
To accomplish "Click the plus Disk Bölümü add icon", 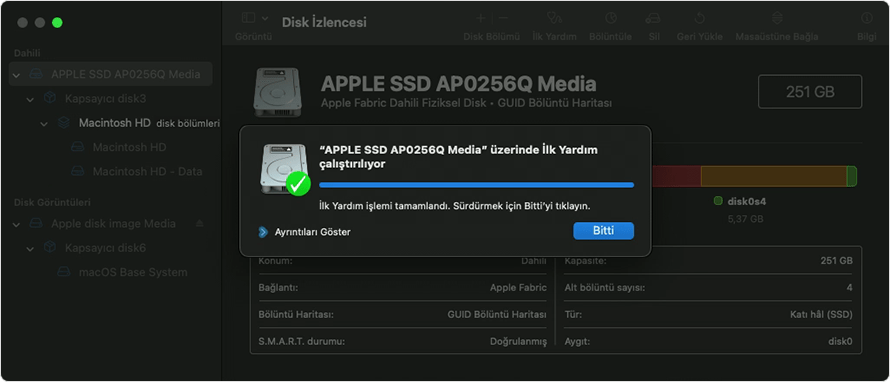I will [480, 18].
